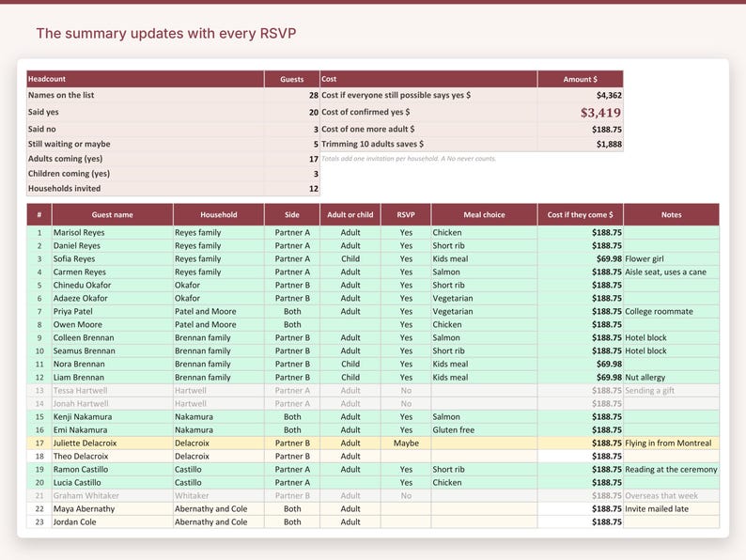746x560 pixels.
Task: Select the 'Invite mailed late' note
Action: [657, 508]
